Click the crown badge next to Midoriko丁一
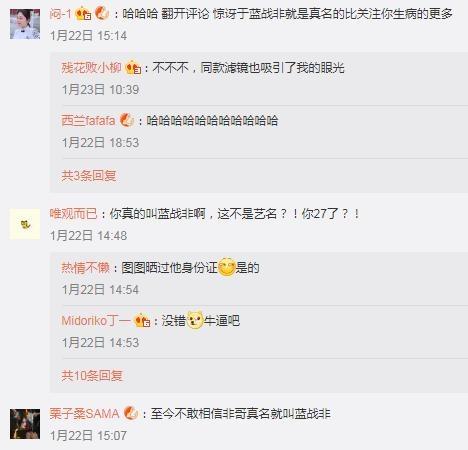This screenshot has height=450, width=468. pyautogui.click(x=142, y=321)
